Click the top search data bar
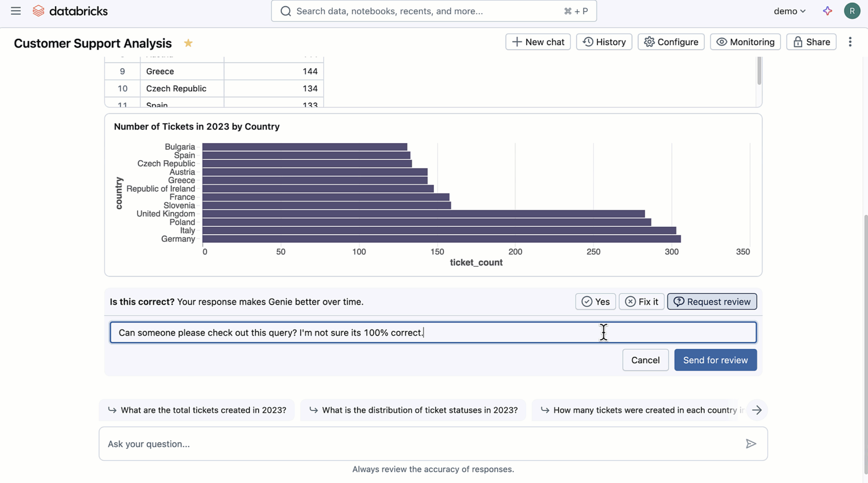This screenshot has height=483, width=868. click(x=434, y=11)
